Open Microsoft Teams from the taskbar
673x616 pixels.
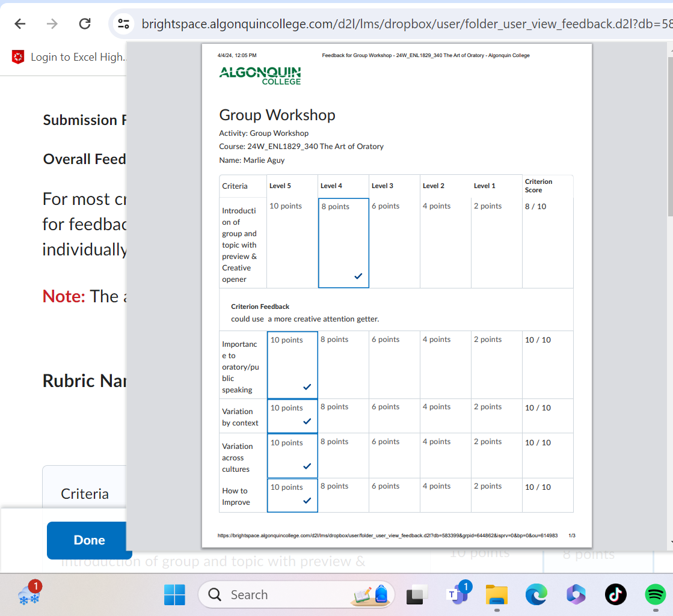pos(458,594)
